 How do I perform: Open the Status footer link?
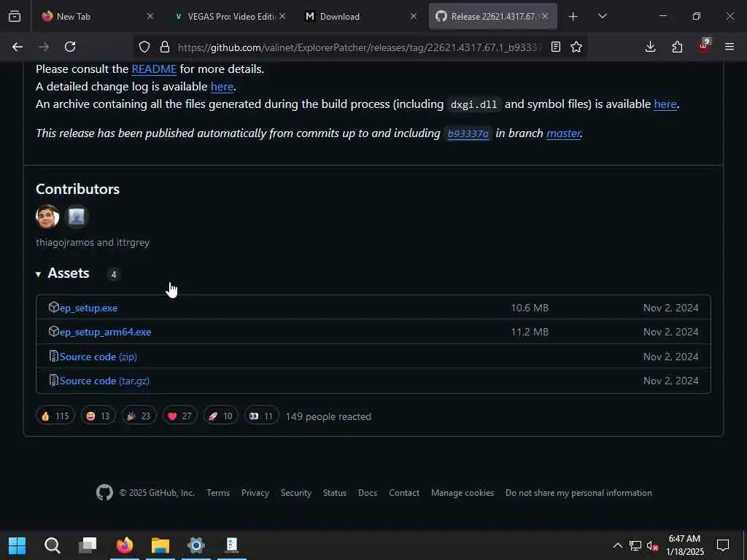pyautogui.click(x=334, y=493)
